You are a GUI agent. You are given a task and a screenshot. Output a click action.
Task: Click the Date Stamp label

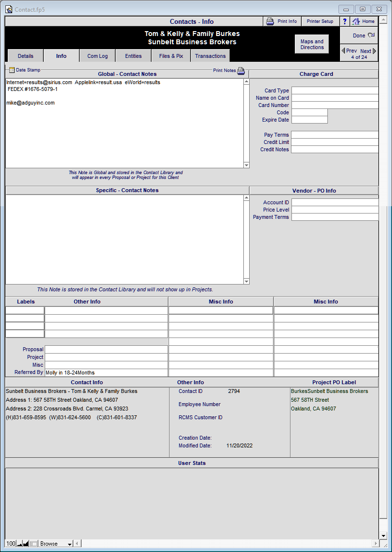pos(28,70)
